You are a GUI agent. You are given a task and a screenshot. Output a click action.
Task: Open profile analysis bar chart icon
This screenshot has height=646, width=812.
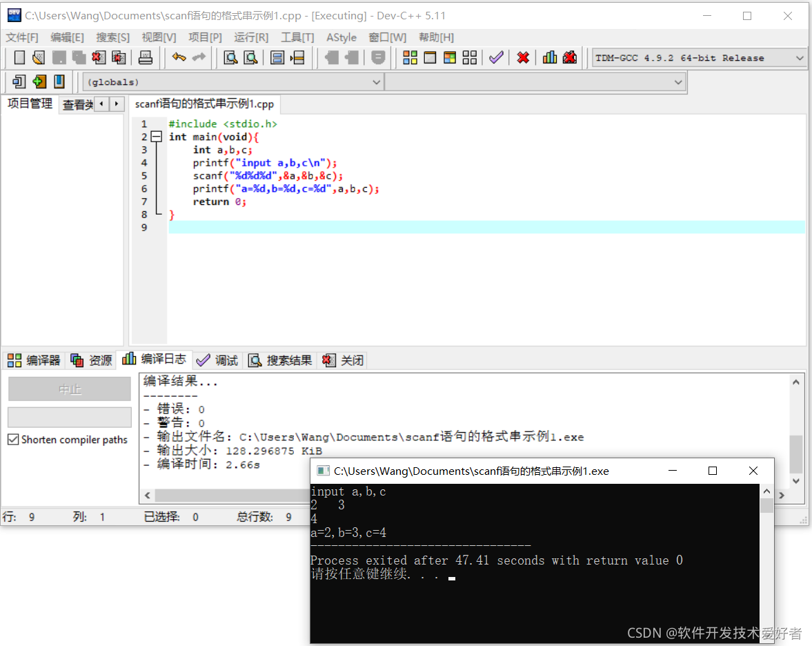coord(549,57)
